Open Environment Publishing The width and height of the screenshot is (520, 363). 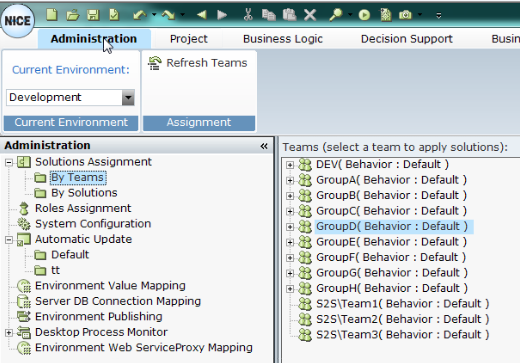pyautogui.click(x=99, y=316)
